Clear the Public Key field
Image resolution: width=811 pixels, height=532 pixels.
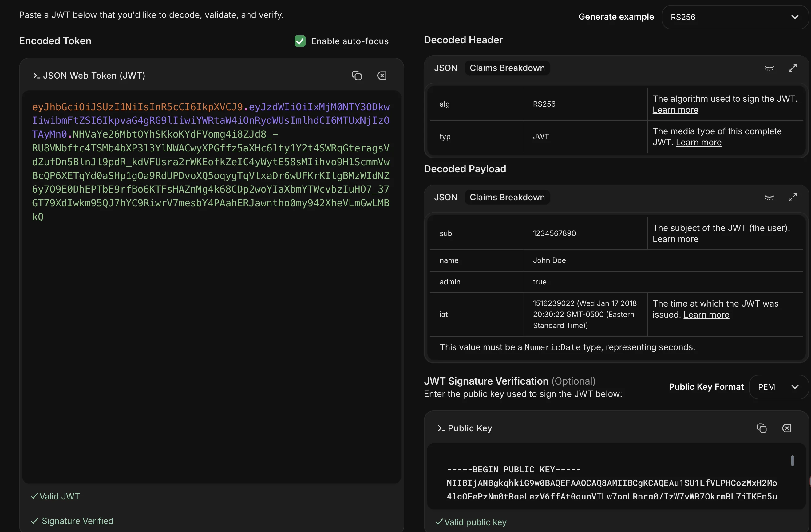786,428
